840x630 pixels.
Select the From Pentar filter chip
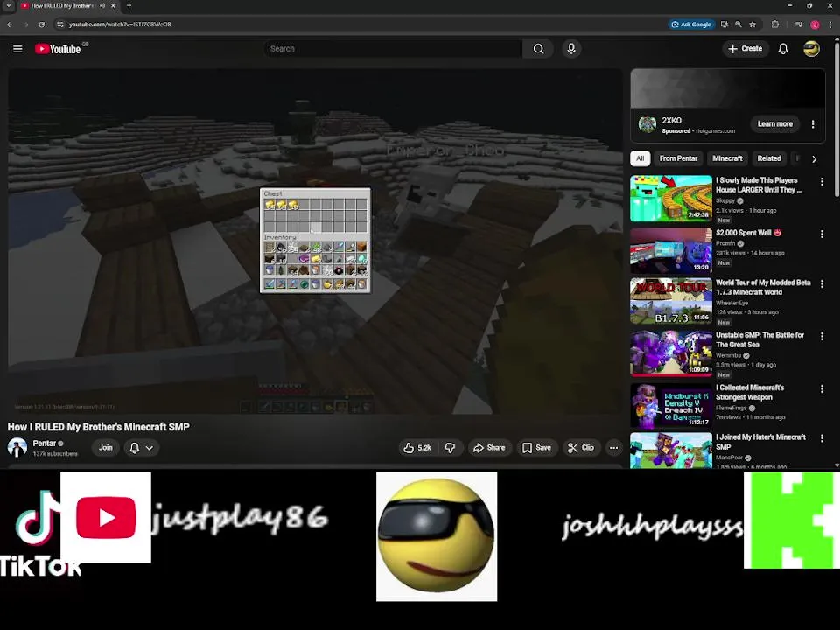[678, 158]
